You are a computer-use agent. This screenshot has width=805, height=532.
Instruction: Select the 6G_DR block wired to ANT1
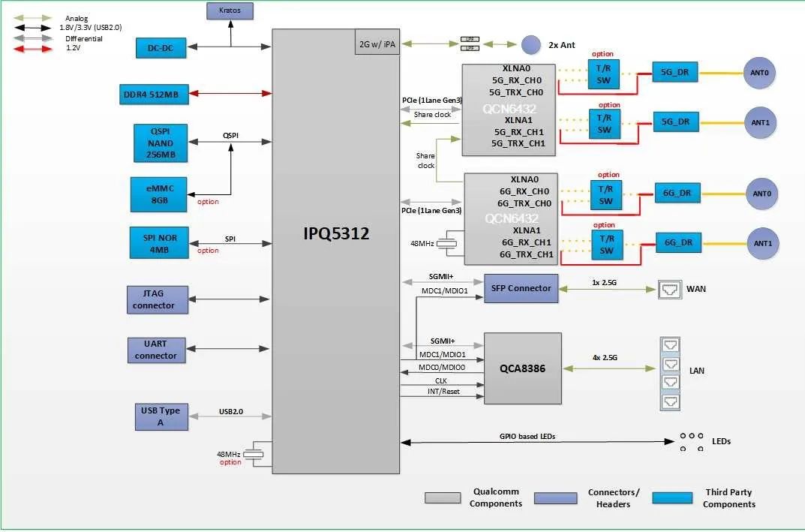coord(678,242)
